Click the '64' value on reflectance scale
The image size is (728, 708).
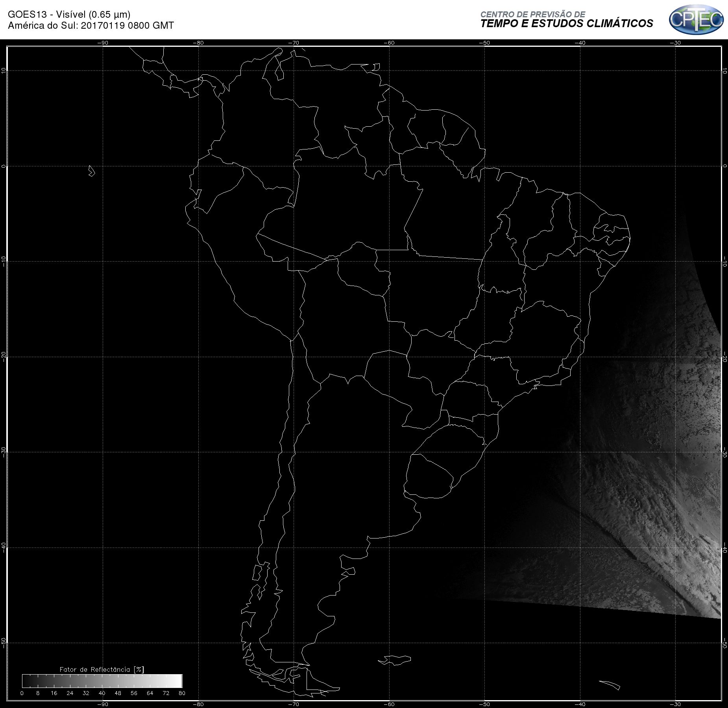tap(150, 693)
